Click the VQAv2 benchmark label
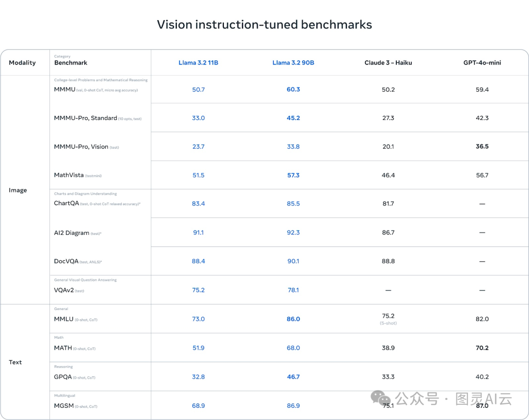This screenshot has width=529, height=420. point(64,290)
